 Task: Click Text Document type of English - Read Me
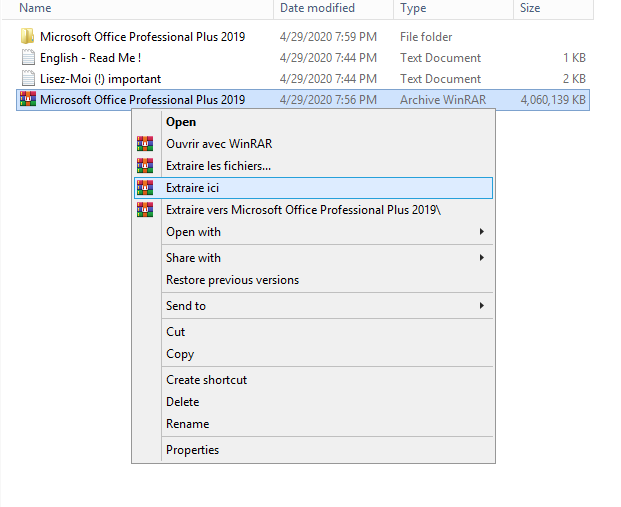pos(440,58)
